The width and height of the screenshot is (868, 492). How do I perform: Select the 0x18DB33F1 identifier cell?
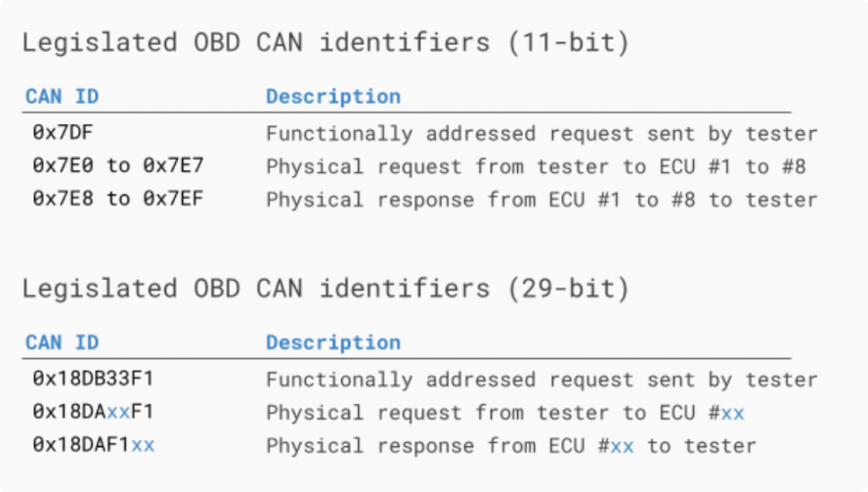pos(93,379)
